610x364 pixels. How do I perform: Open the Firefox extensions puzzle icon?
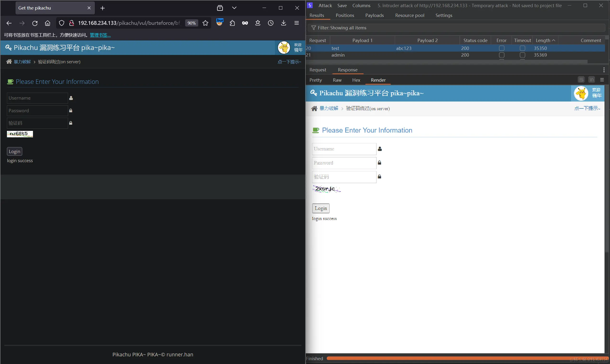pyautogui.click(x=232, y=23)
